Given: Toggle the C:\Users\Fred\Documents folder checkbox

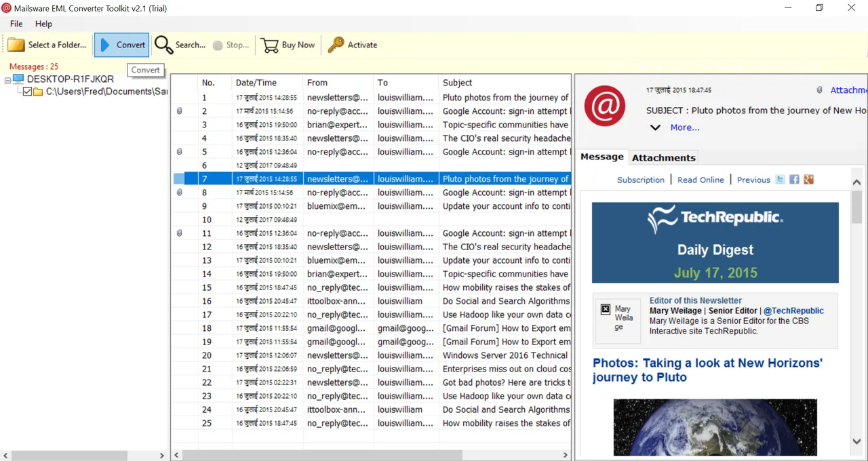Looking at the screenshot, I should [27, 92].
